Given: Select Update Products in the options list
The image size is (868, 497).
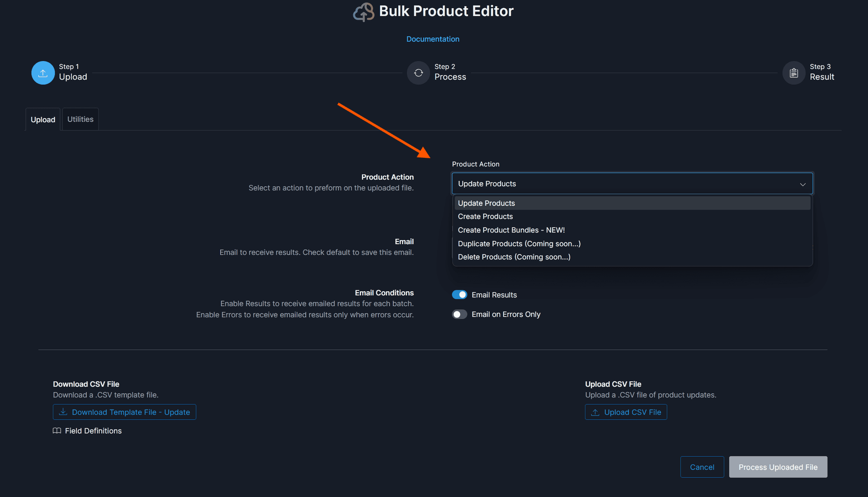Looking at the screenshot, I should pos(486,203).
